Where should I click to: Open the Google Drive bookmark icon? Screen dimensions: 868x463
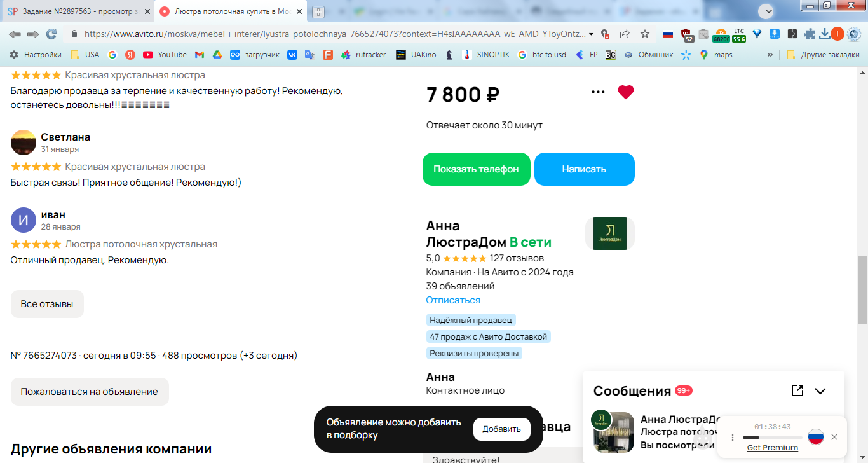point(217,55)
